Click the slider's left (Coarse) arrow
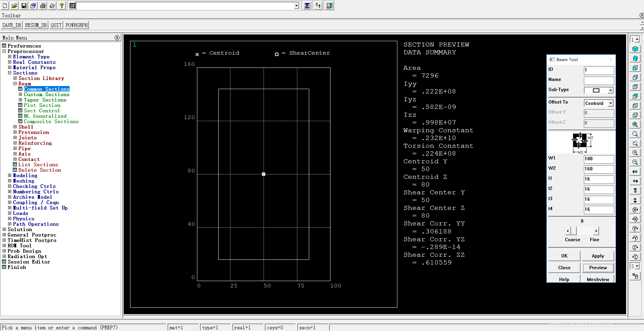 568,231
